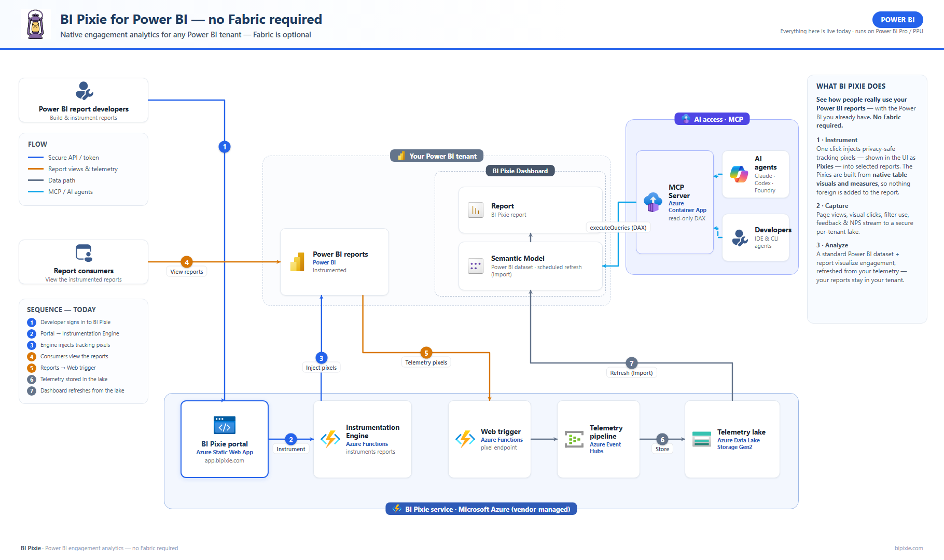Click the BI Pixie service badge lightning icon
The image size is (944, 560).
pyautogui.click(x=397, y=509)
